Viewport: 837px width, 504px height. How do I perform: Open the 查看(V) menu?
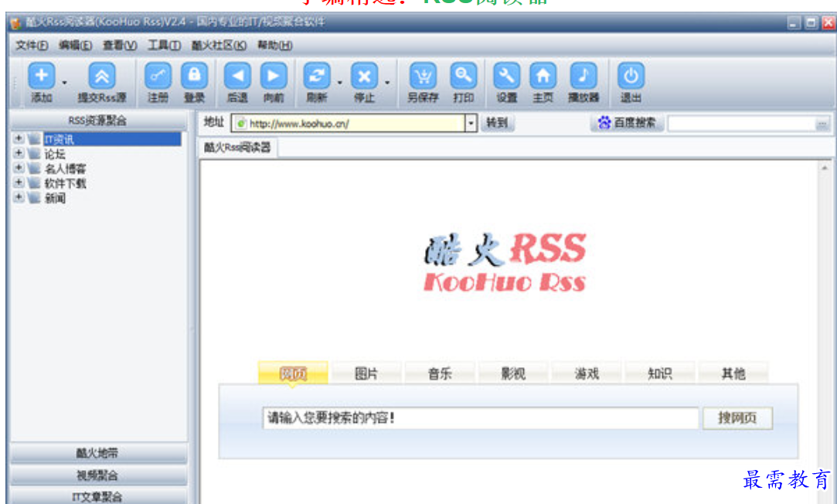pos(120,46)
